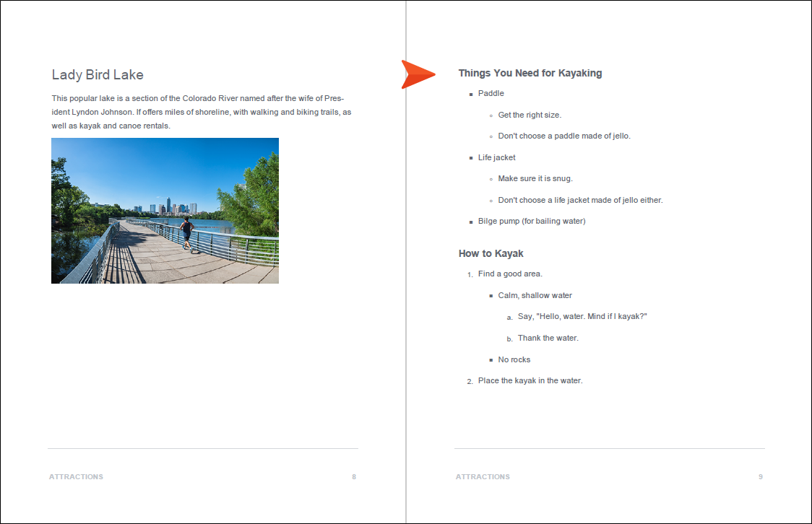Select the "Paddle" bullet item

click(491, 93)
